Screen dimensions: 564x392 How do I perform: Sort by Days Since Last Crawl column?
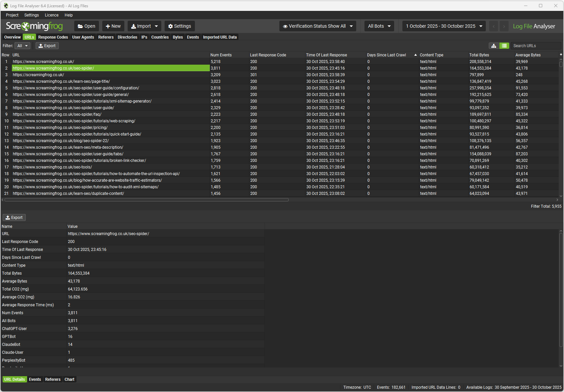click(386, 55)
